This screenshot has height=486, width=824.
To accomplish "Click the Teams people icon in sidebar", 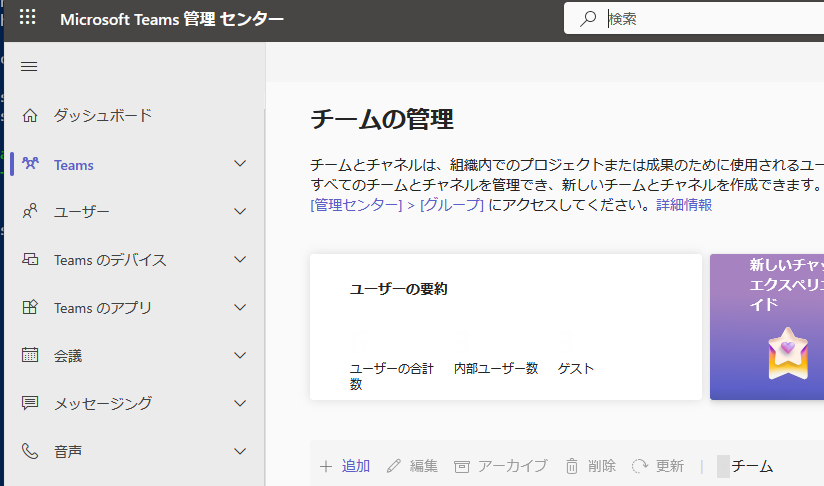I will pyautogui.click(x=30, y=163).
